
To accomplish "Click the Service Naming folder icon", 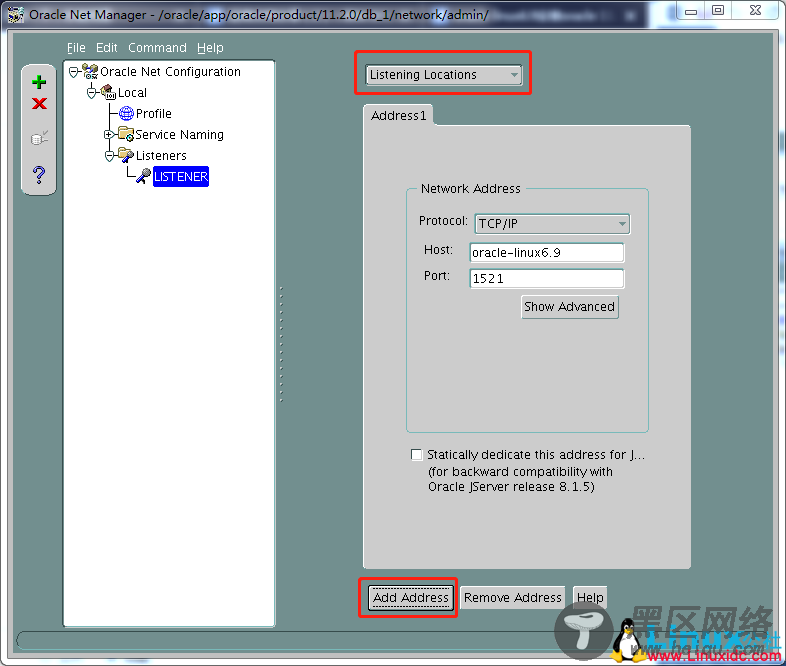I will coord(126,134).
